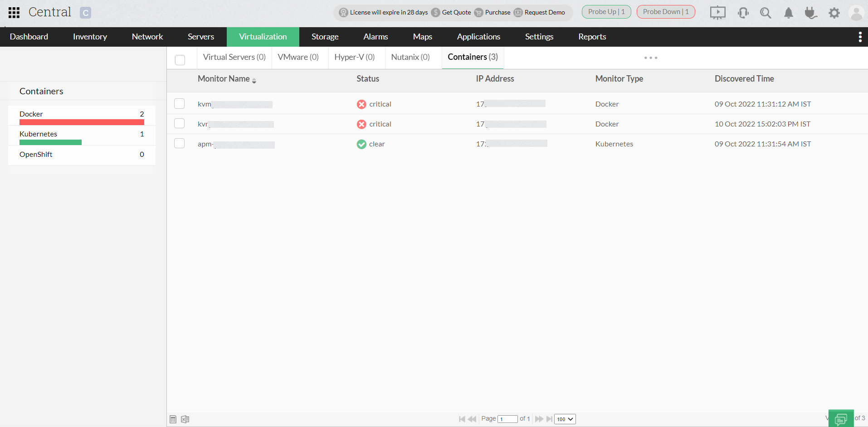Click the support headset icon
Screen dimensions: 868x427
point(743,13)
